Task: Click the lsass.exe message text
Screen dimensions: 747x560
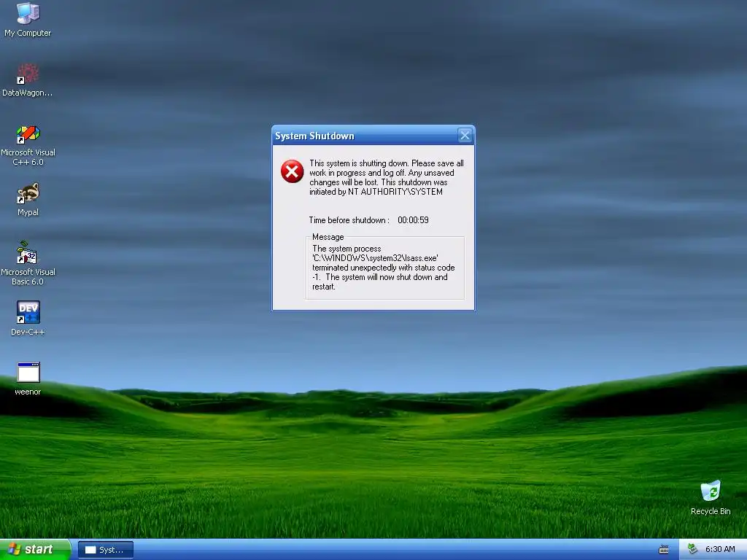Action: click(x=384, y=268)
